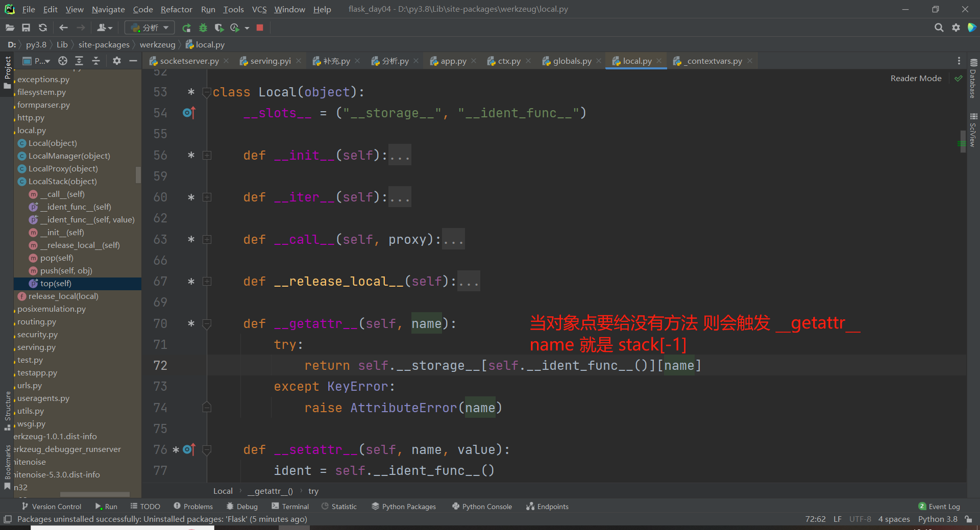
Task: Hide the Project panel with the minus icon
Action: [133, 61]
